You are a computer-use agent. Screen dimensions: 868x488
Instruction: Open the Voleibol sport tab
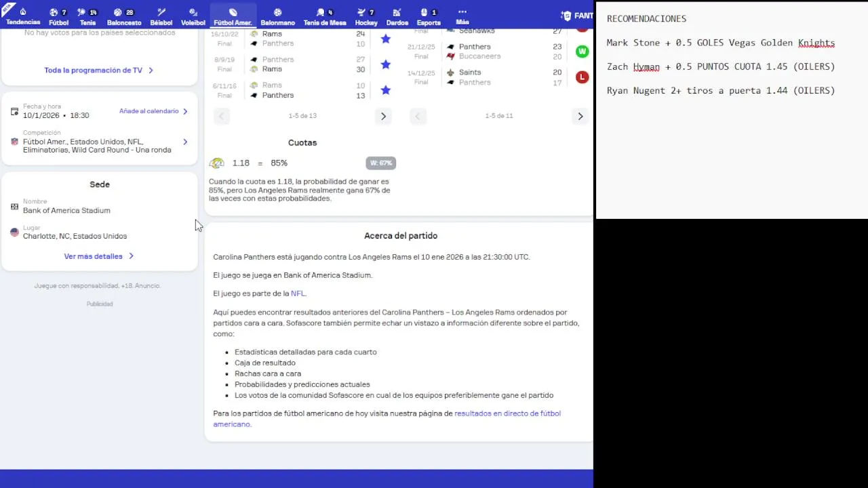click(x=193, y=16)
